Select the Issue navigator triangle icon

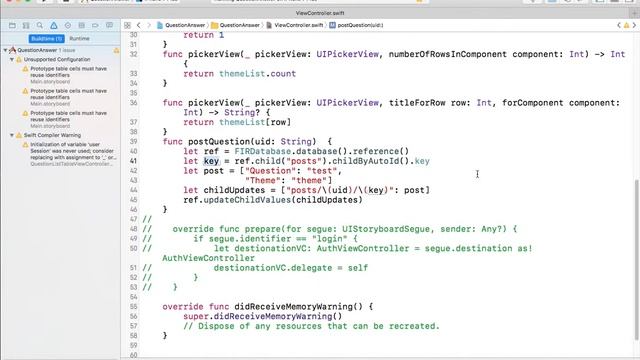(53, 25)
